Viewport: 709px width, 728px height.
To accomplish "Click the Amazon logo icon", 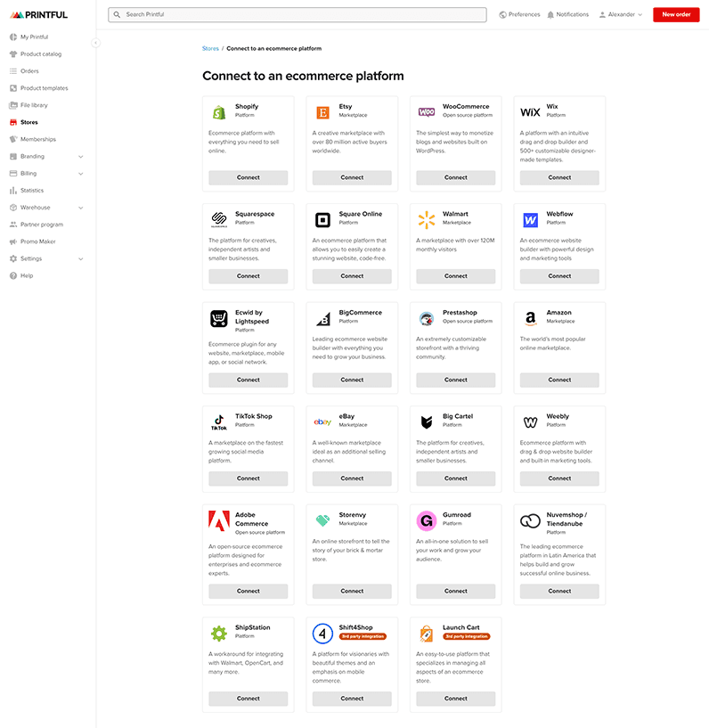I will (530, 318).
